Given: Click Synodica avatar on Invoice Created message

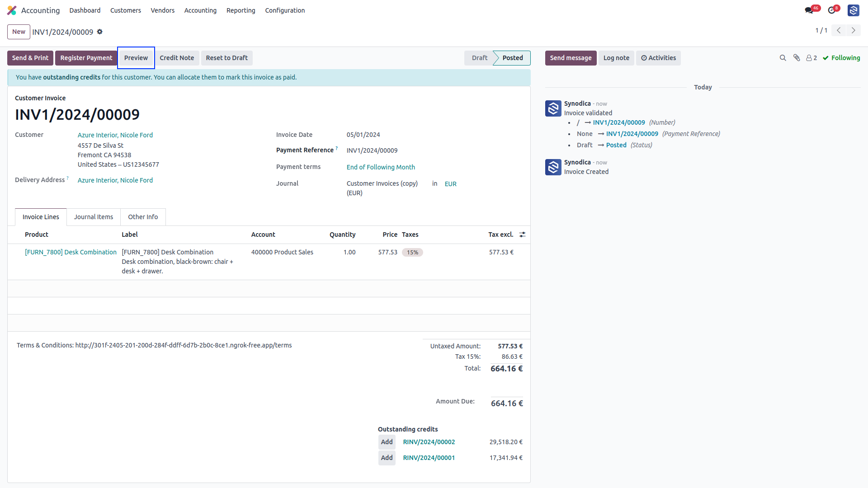Looking at the screenshot, I should coord(553,167).
